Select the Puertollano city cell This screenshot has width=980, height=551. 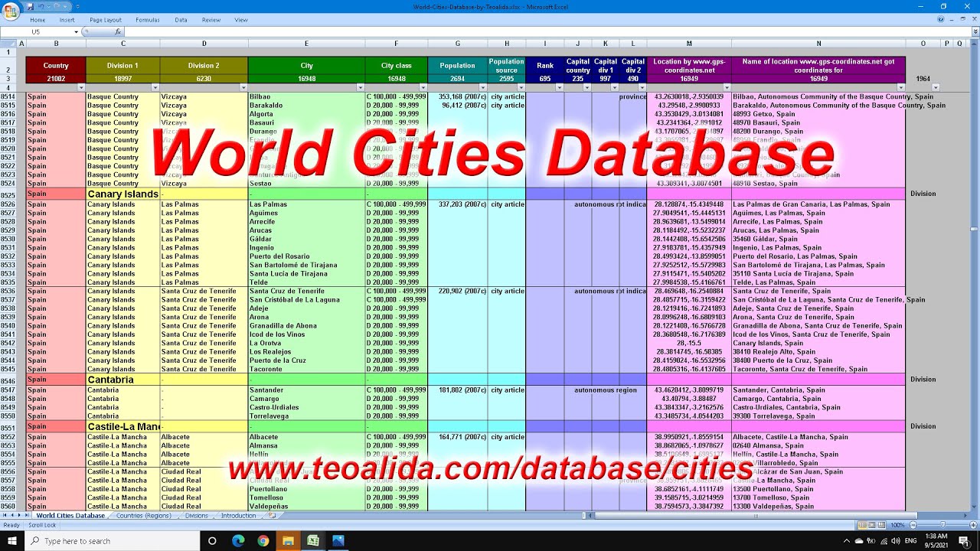(x=307, y=489)
